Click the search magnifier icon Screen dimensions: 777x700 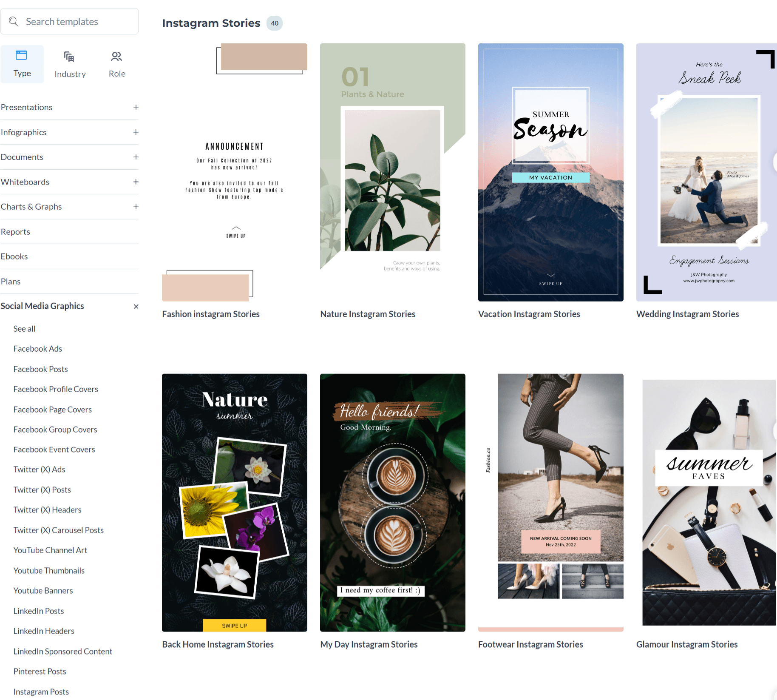click(14, 21)
